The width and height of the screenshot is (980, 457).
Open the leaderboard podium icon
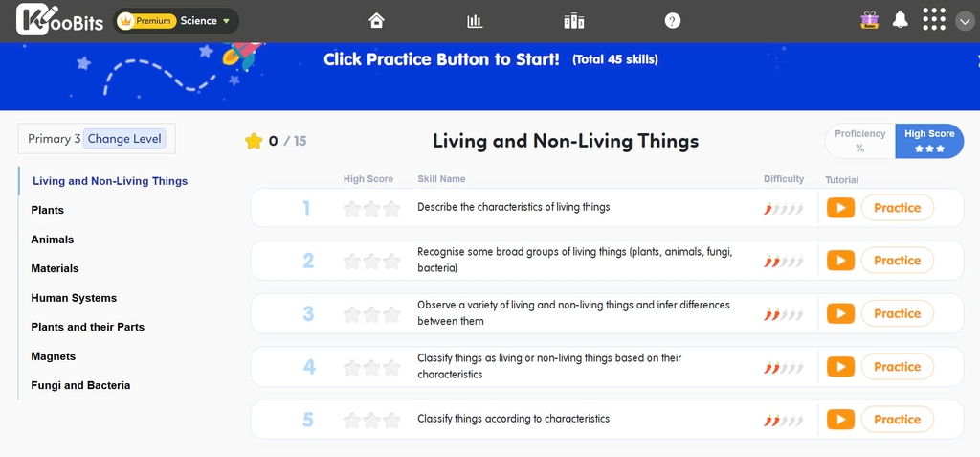(573, 20)
